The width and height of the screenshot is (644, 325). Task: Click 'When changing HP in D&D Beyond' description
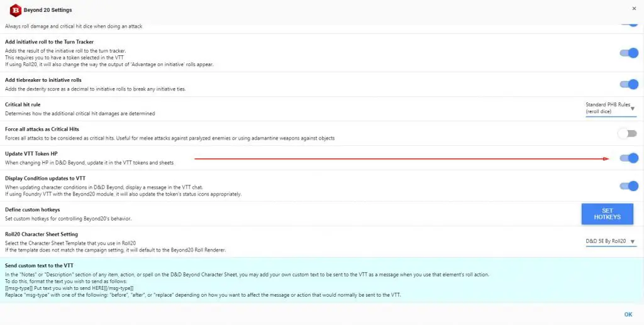coord(89,163)
